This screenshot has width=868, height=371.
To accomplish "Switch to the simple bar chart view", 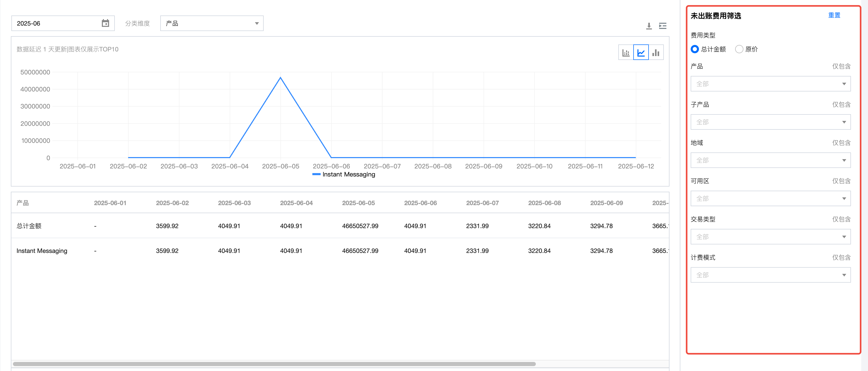I will 656,52.
